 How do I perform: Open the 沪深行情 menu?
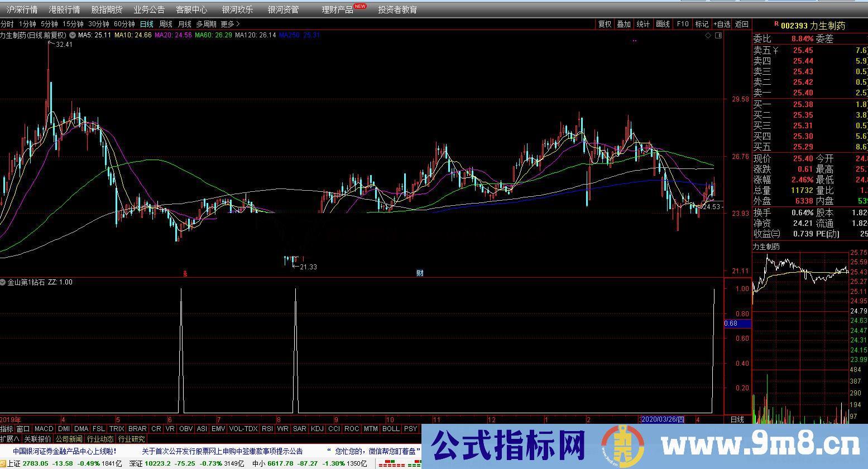[x=22, y=9]
